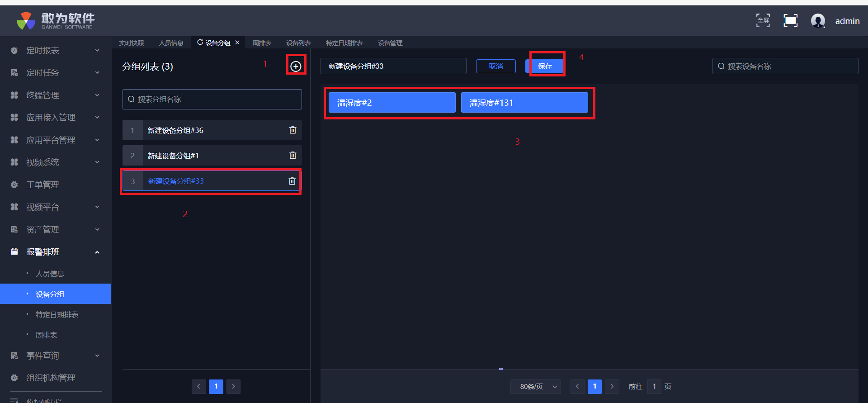Switch to the 周排表 tab

pyautogui.click(x=262, y=43)
